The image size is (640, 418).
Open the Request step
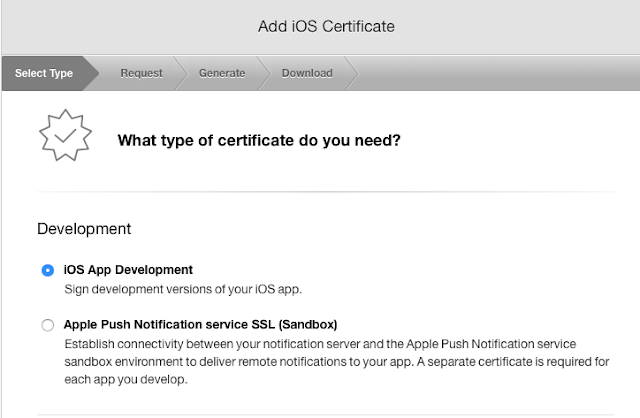pyautogui.click(x=141, y=73)
